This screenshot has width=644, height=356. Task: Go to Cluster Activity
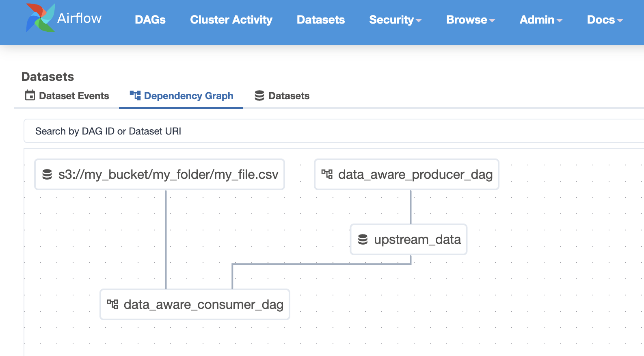(231, 20)
